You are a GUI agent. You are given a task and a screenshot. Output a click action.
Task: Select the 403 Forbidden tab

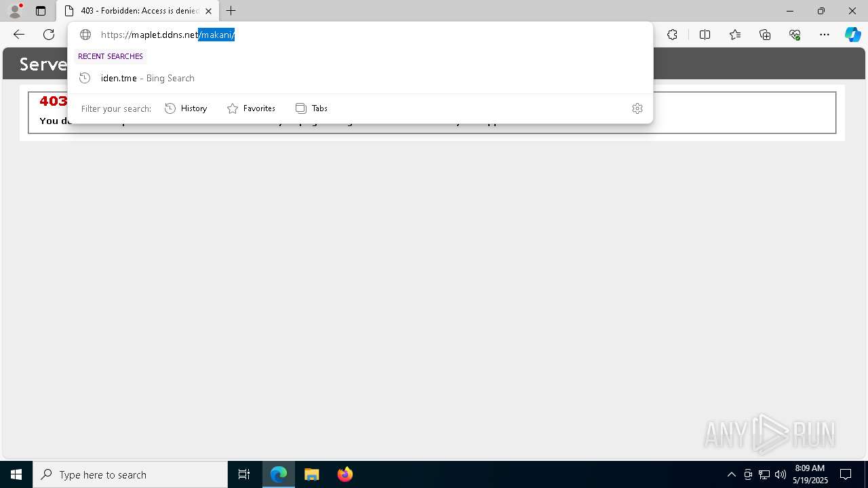point(138,11)
